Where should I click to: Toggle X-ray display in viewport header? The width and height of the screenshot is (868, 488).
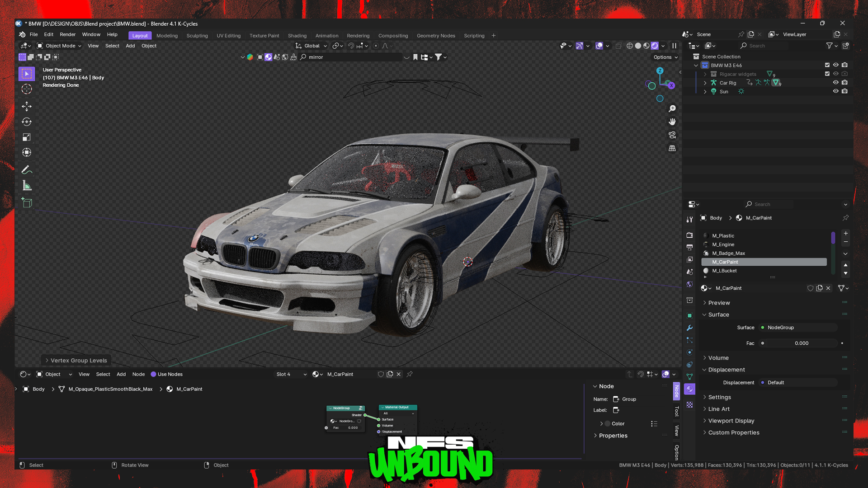tap(618, 46)
